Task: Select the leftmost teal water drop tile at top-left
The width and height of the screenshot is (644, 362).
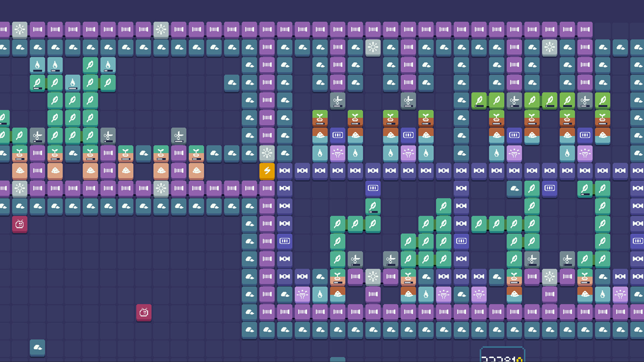Action: (38, 65)
